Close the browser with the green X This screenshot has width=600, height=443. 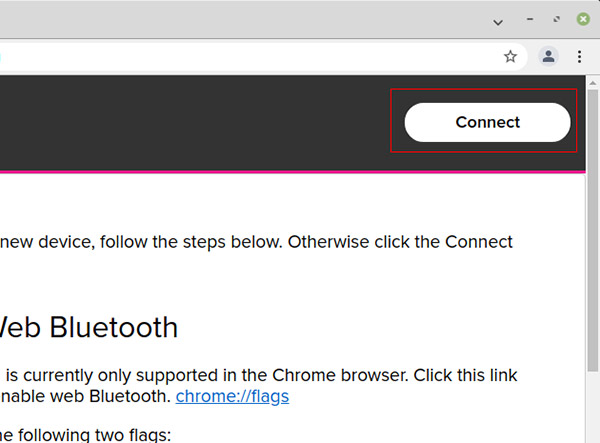coord(583,19)
